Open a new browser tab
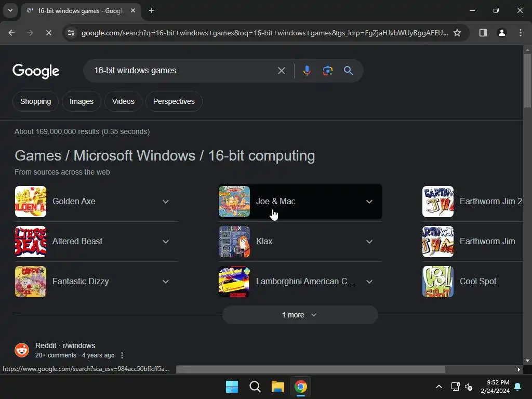532x399 pixels. 152,10
